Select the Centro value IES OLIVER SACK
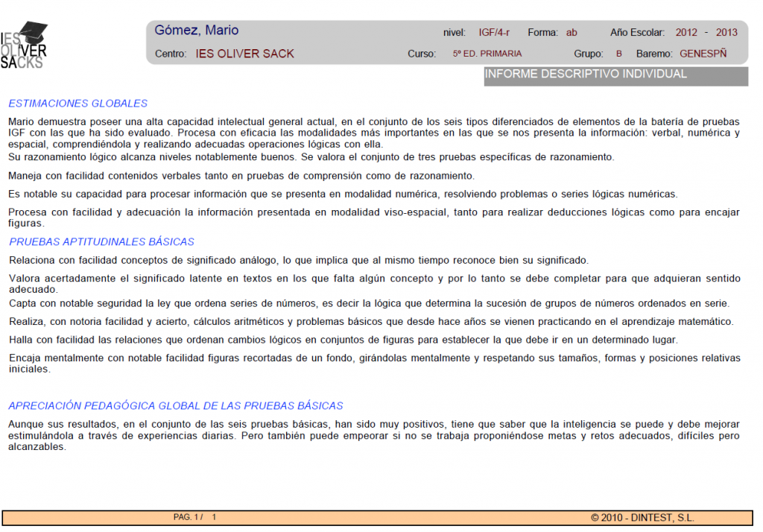This screenshot has width=763, height=532. pyautogui.click(x=244, y=54)
